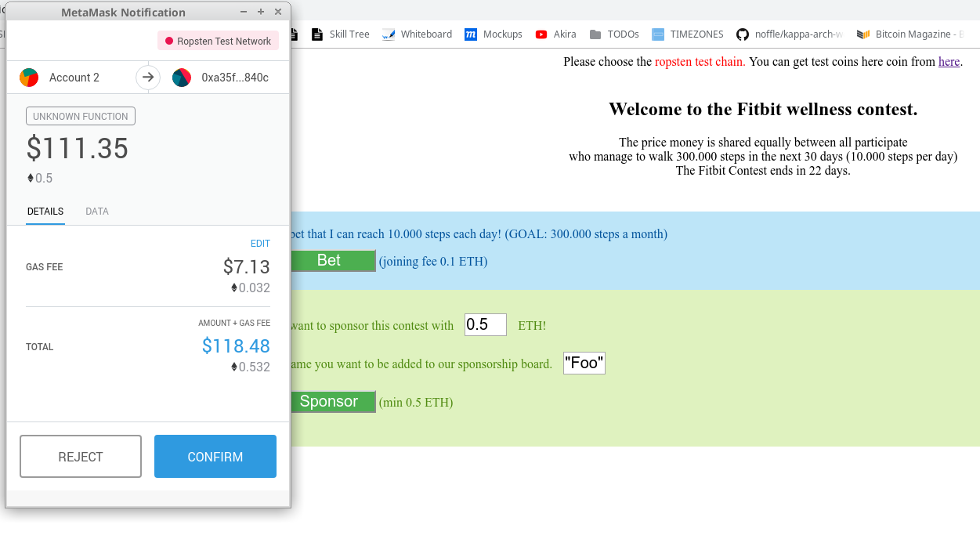Maximize the MetaMask Notification window
Image resolution: width=980 pixels, height=539 pixels.
point(261,12)
